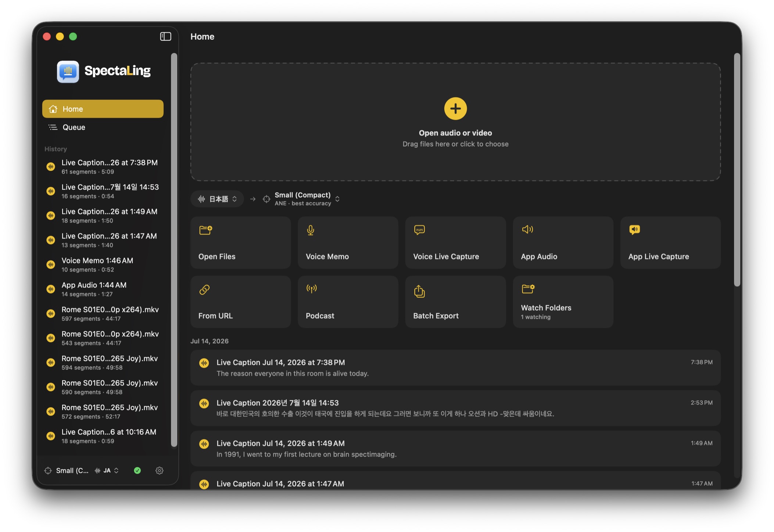This screenshot has height=532, width=774.
Task: Click the green status checkmark indicator
Action: pos(137,470)
